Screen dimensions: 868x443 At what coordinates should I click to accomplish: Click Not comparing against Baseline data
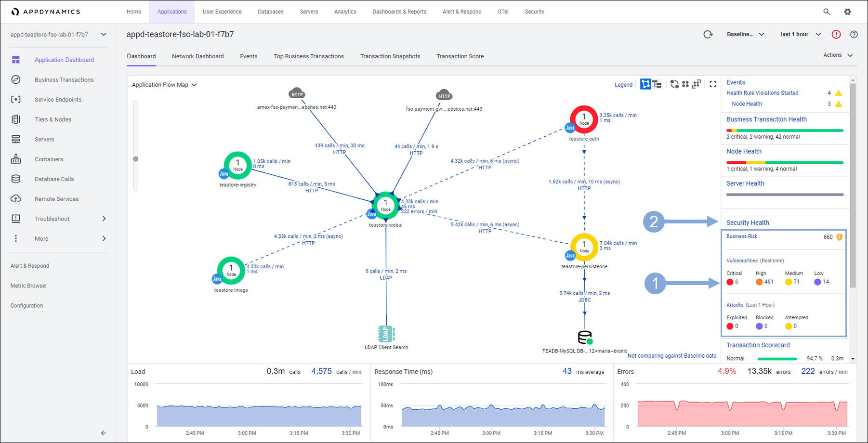[671, 356]
